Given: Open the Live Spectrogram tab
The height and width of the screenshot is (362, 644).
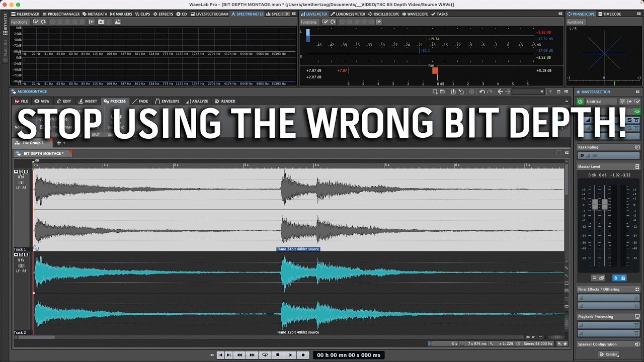Looking at the screenshot, I should coord(210,14).
